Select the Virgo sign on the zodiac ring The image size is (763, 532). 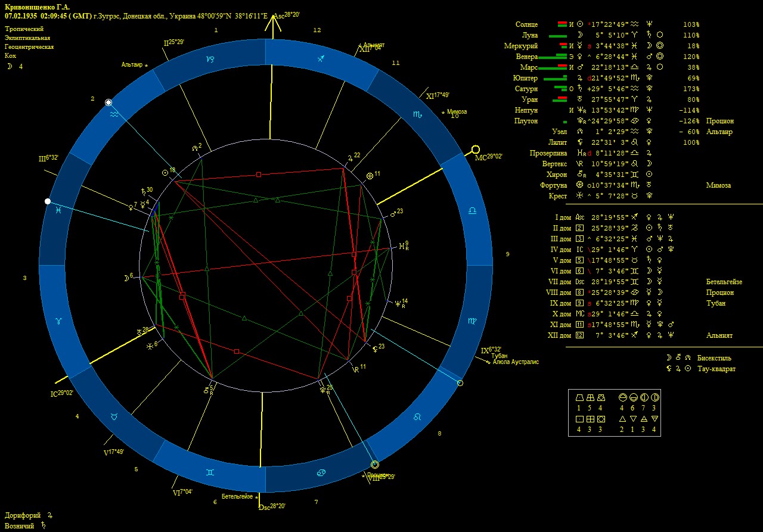472,321
